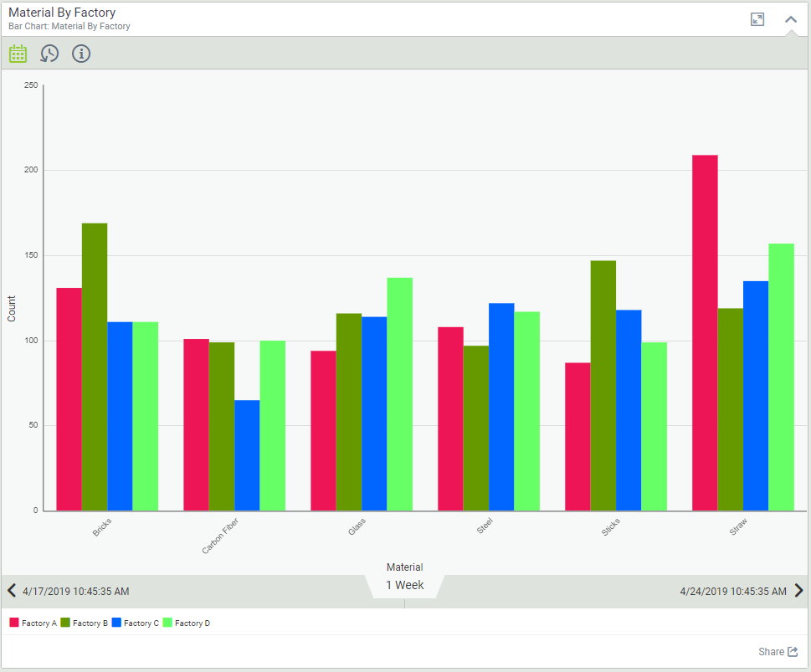
Task: Click the Bricks axis label
Action: coord(102,527)
